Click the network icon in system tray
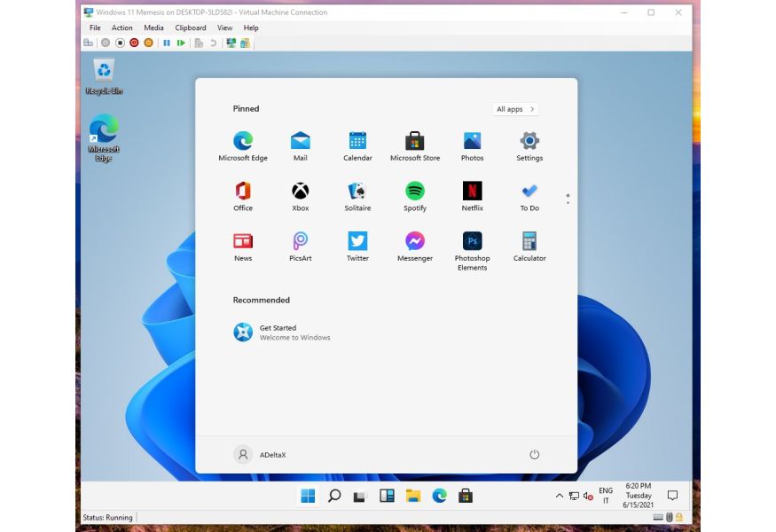 tap(574, 496)
